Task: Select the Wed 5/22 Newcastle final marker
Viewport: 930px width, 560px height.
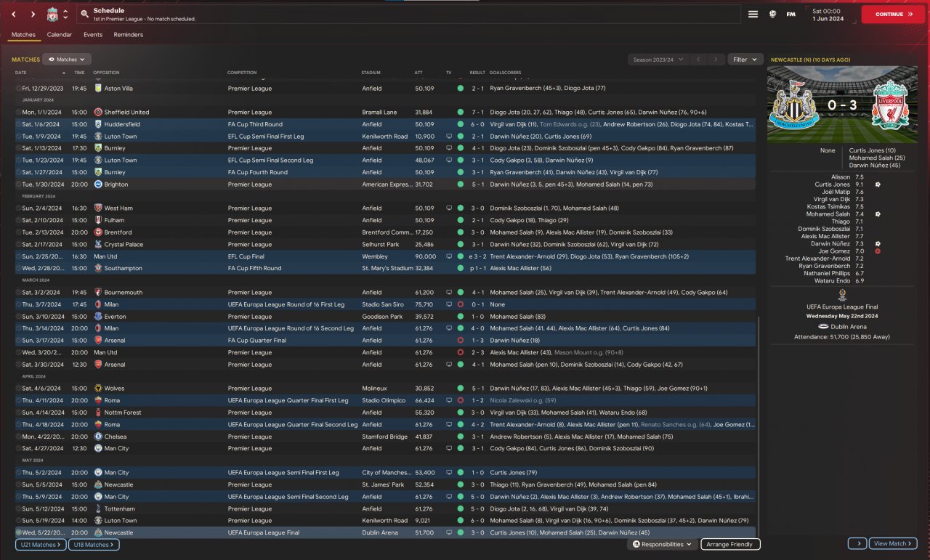Action: [18, 532]
